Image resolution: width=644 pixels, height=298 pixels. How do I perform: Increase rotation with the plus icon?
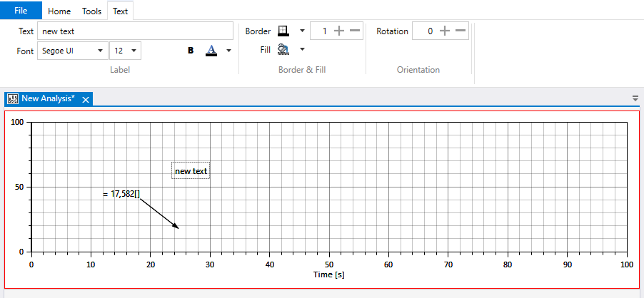445,31
